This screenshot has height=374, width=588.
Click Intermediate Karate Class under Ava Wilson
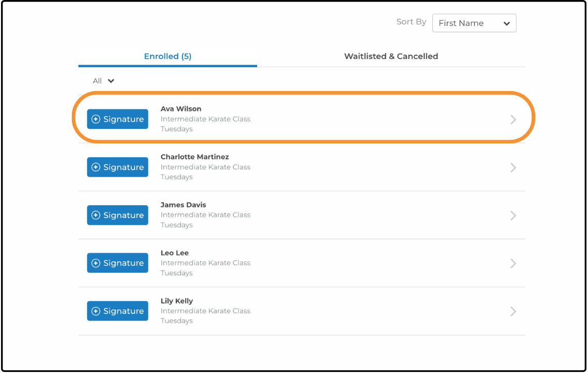point(205,119)
